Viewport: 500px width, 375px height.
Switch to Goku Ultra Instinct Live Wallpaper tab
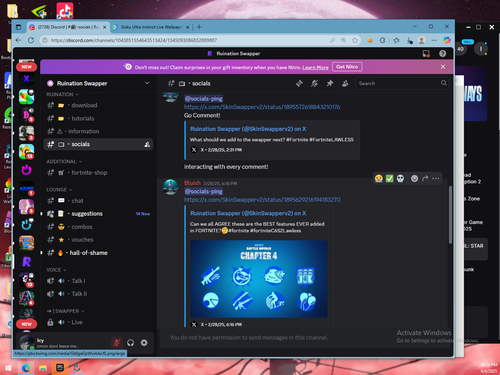[x=151, y=27]
